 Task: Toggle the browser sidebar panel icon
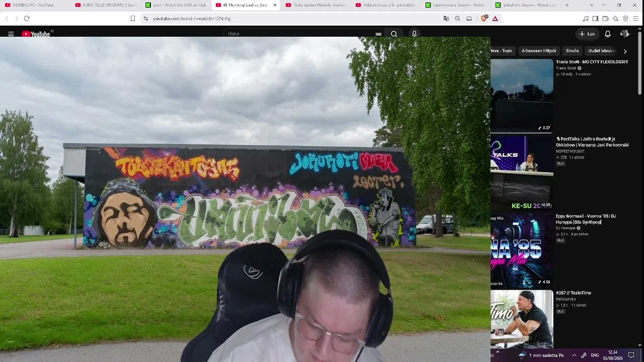click(595, 19)
